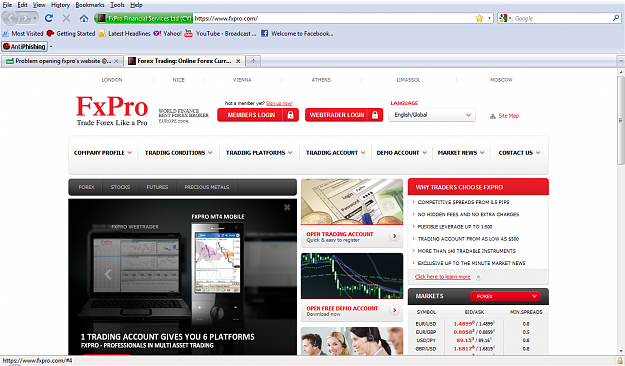Close the banner with the X icon
Viewport: 625px width, 366px height.
pyautogui.click(x=287, y=207)
